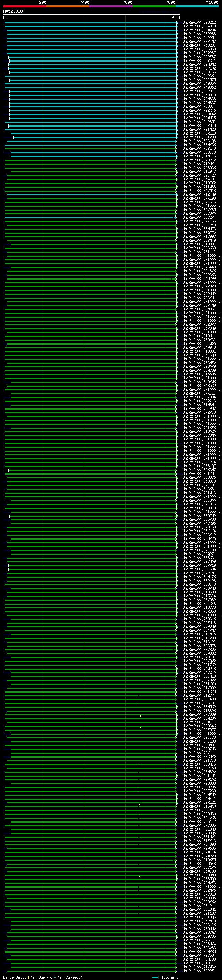Viewport: 222px width, 980px height.
Task: Select the UniRef100_Q7U3Q5 label
Action: pos(199,833)
